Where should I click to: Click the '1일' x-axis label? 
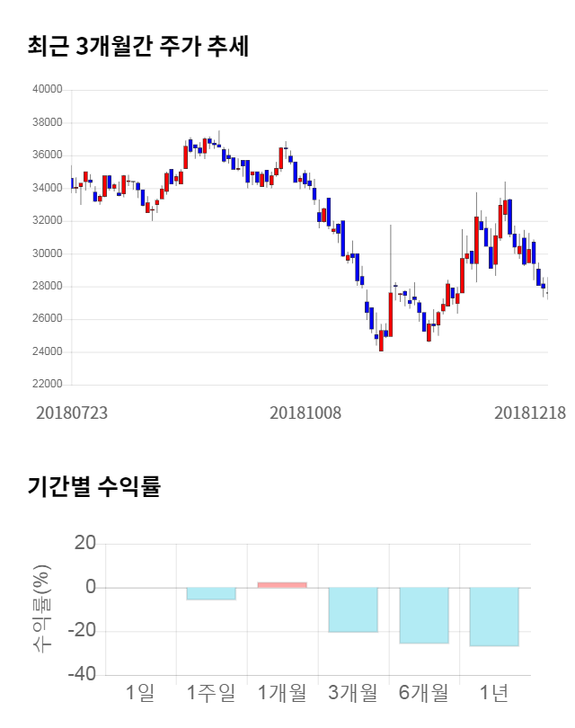click(x=140, y=692)
